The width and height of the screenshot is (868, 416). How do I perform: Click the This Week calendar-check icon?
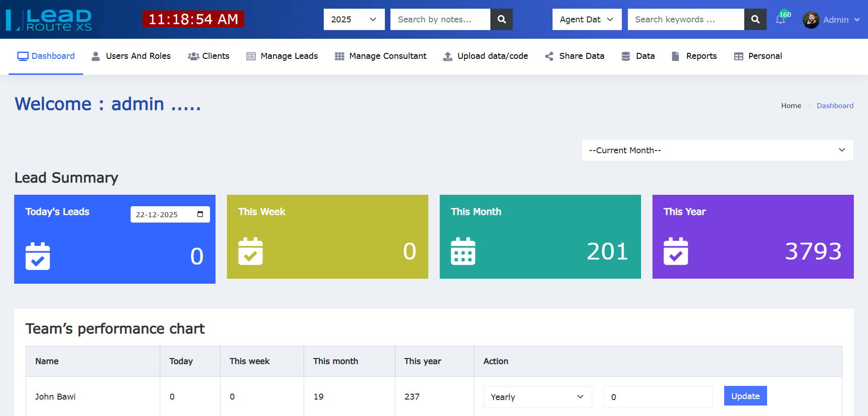click(250, 251)
